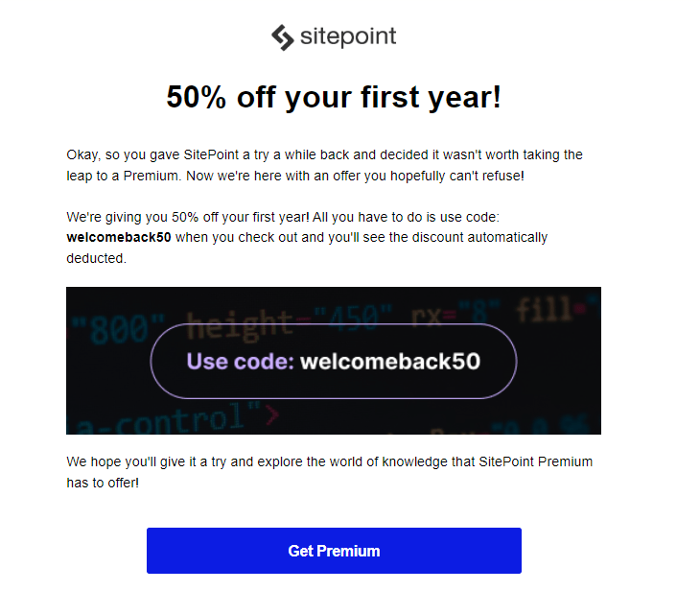Click the "50% off your first year!" headline
The height and width of the screenshot is (591, 700).
click(334, 98)
